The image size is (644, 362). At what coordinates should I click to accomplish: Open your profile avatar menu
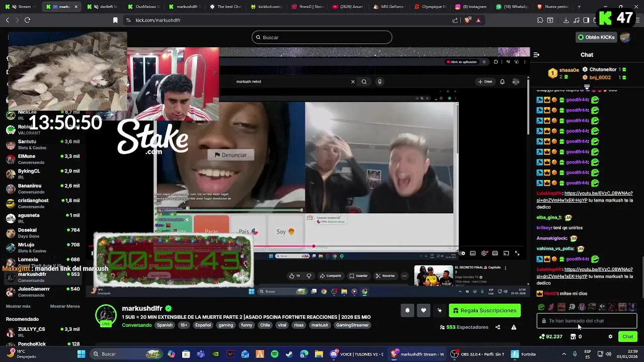(625, 37)
